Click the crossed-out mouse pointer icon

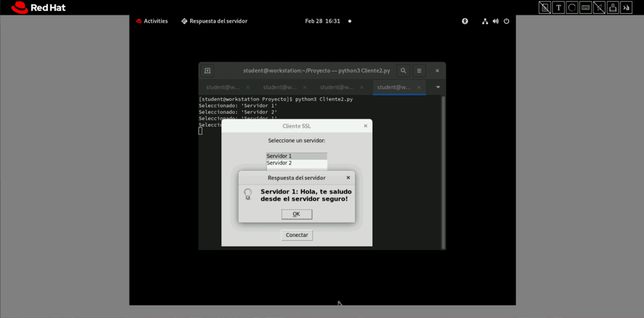click(599, 8)
